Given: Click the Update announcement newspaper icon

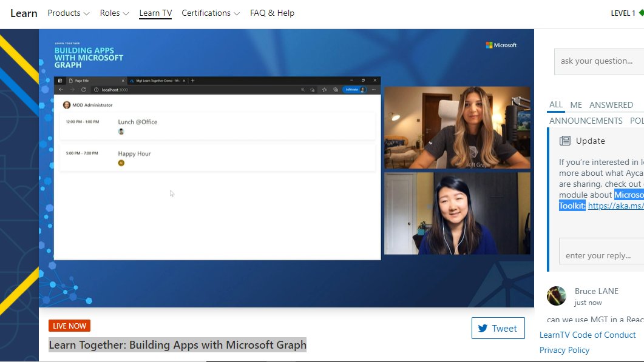Looking at the screenshot, I should tap(564, 141).
